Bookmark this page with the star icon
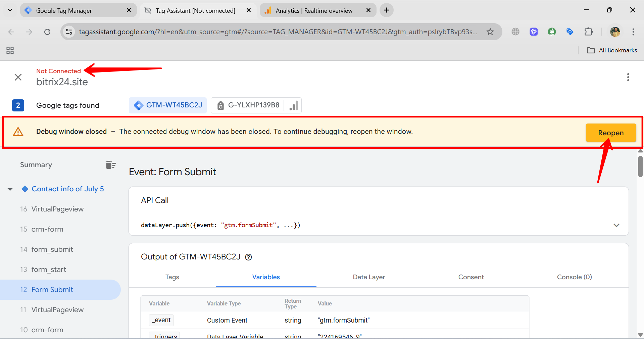The height and width of the screenshot is (339, 644). click(x=490, y=32)
